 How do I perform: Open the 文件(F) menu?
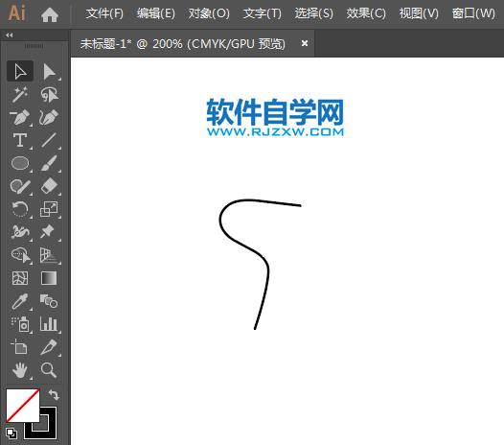point(104,13)
